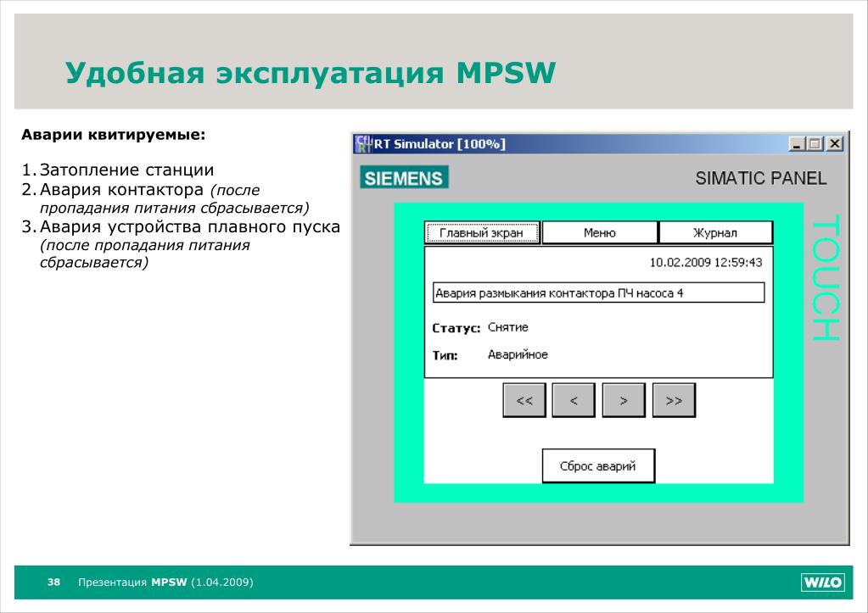Click the SIMATIC PANEL label
This screenshot has height=613, width=868.
tap(761, 178)
